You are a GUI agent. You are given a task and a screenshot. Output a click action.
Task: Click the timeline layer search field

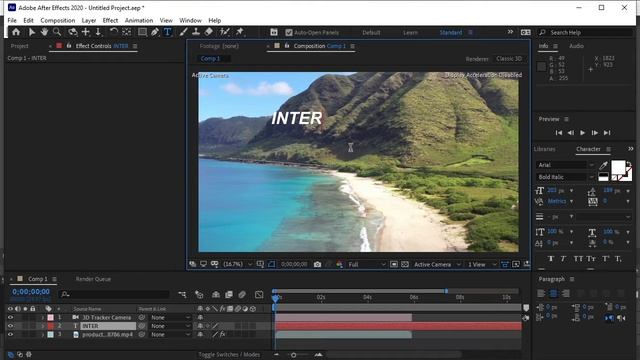tap(114, 294)
